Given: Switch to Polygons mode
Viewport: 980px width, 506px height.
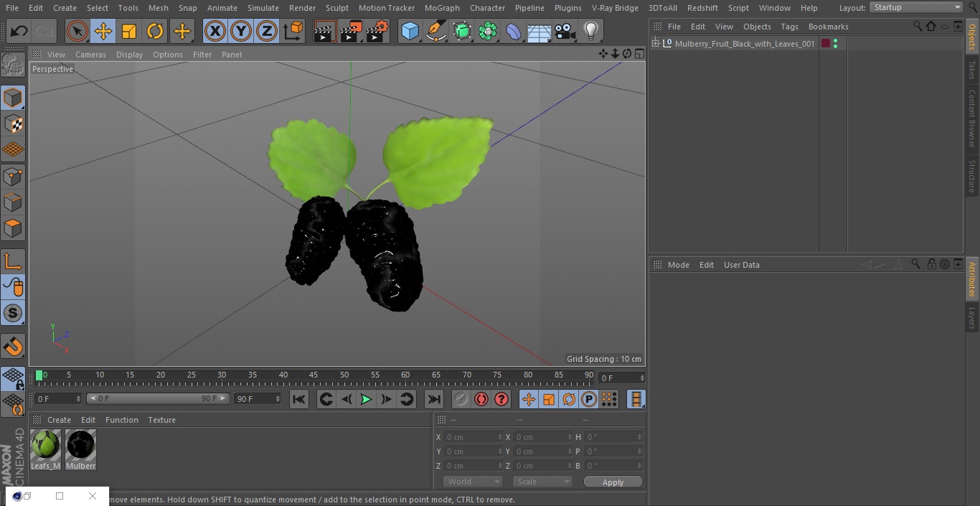Looking at the screenshot, I should (x=13, y=228).
